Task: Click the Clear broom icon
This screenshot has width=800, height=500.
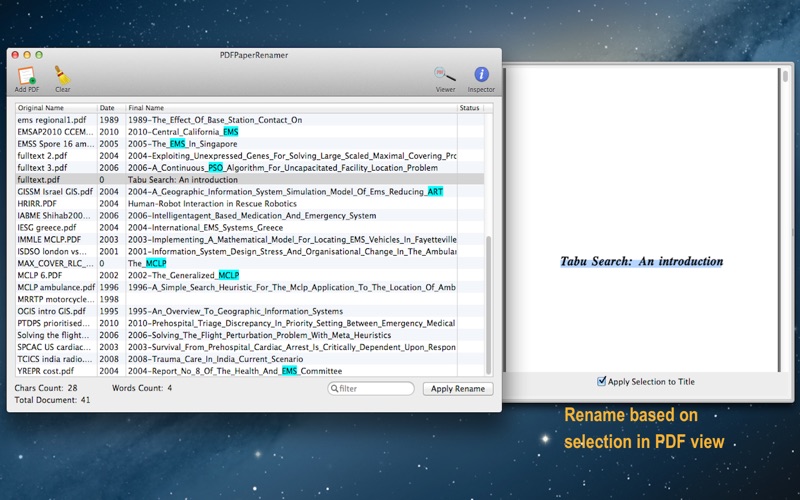Action: (62, 75)
